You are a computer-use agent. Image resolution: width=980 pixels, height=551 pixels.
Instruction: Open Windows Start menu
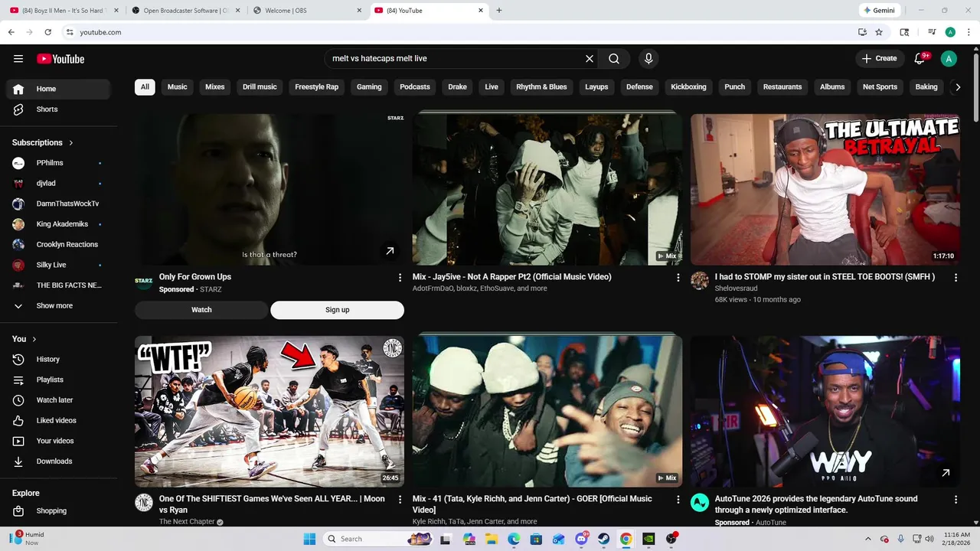(x=309, y=539)
